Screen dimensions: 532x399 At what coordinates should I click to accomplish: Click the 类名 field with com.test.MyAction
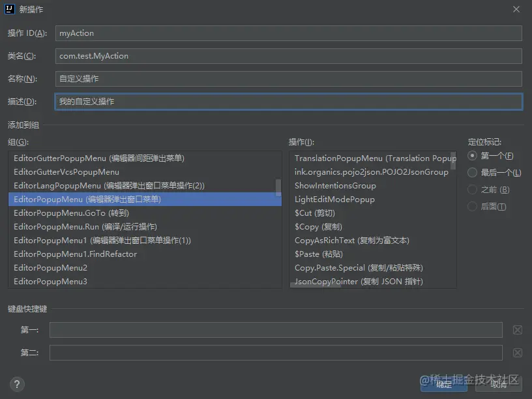288,56
